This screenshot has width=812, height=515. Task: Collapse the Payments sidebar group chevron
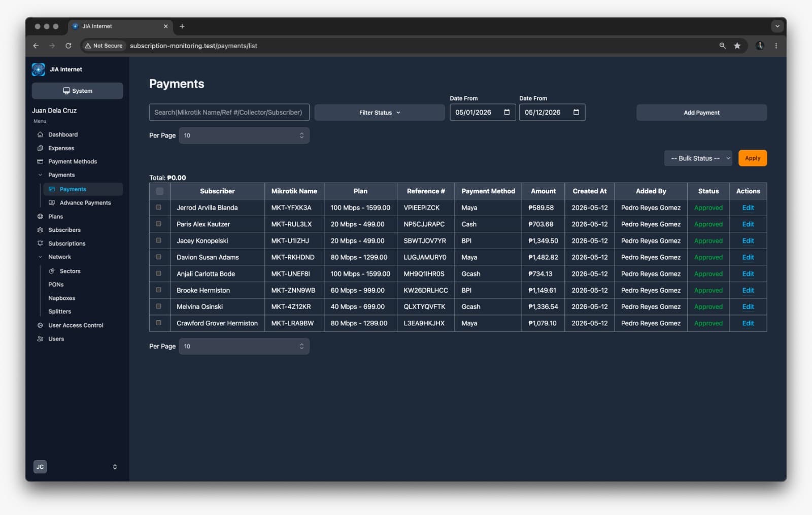pos(40,175)
